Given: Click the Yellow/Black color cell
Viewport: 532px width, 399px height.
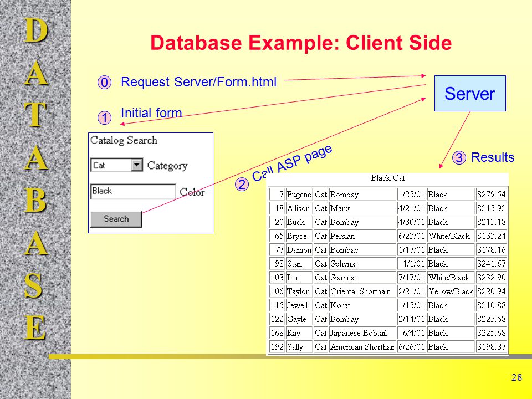Looking at the screenshot, I should [x=451, y=291].
